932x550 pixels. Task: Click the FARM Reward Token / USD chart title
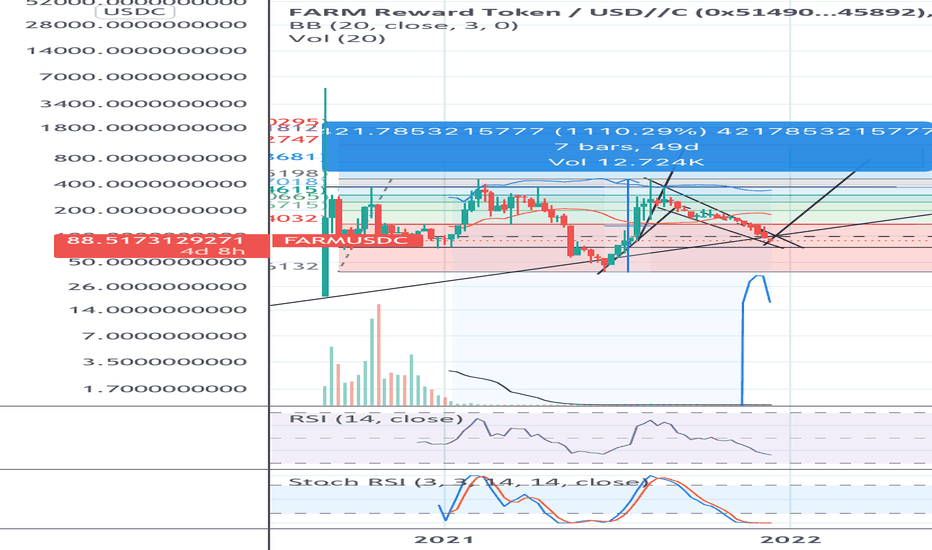coord(610,12)
